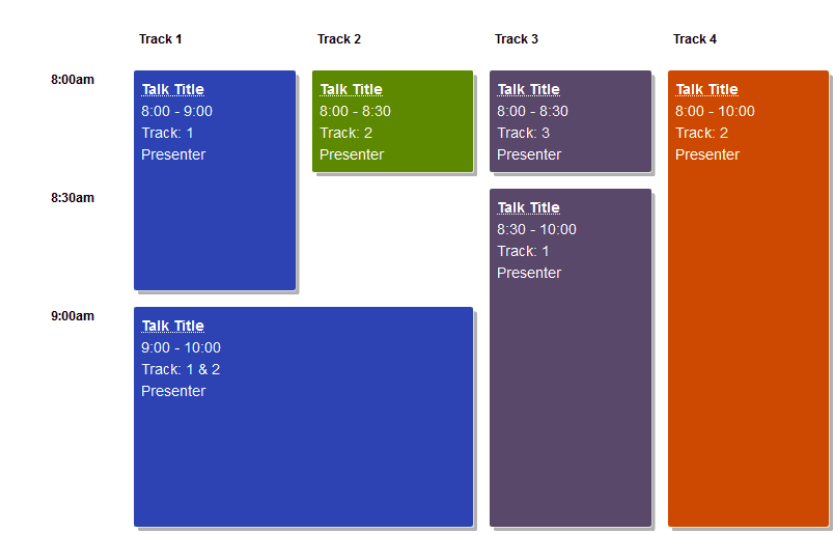Click the 8:30am time label
Image resolution: width=840 pixels, height=535 pixels.
tap(73, 198)
